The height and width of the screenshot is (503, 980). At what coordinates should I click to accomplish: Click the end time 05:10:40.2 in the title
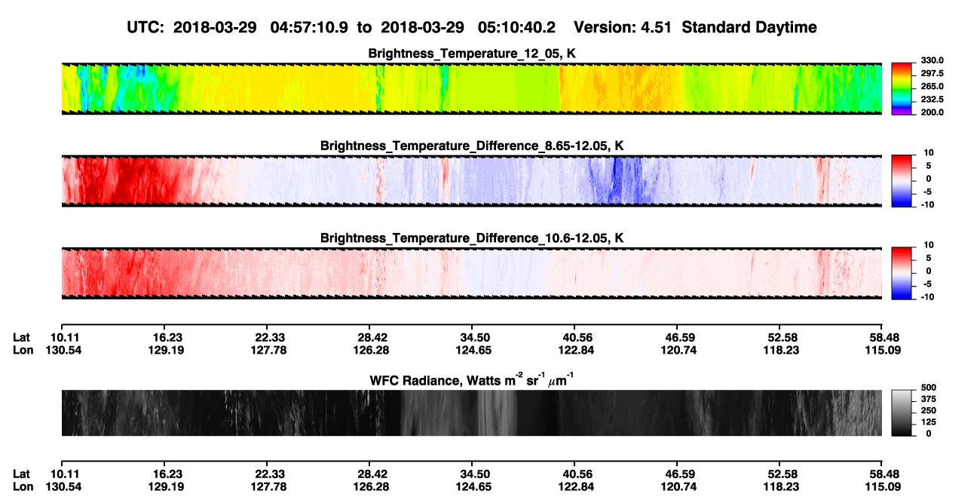(x=517, y=27)
